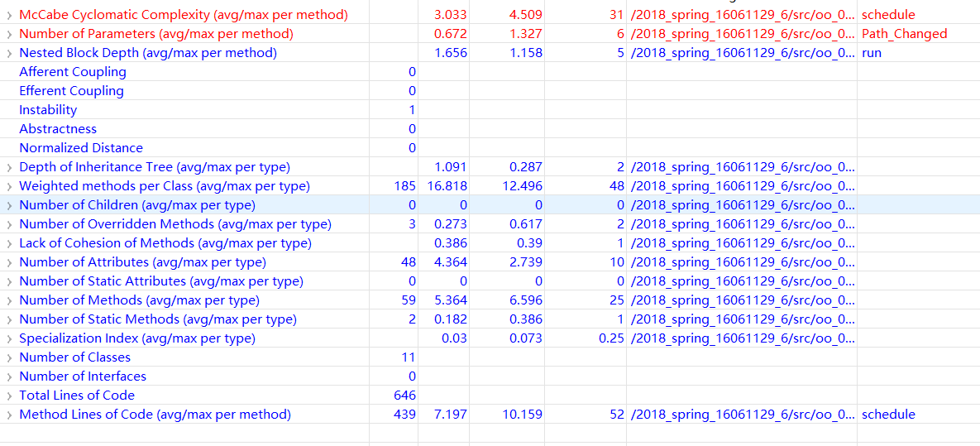Screen dimensions: 980x446
Task: Click the resource path in Specialization Index row
Action: tap(743, 338)
